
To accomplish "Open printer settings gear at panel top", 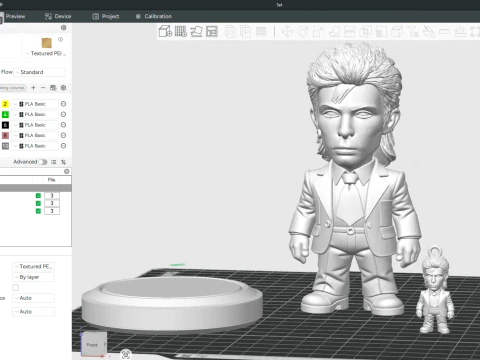I will pyautogui.click(x=63, y=28).
